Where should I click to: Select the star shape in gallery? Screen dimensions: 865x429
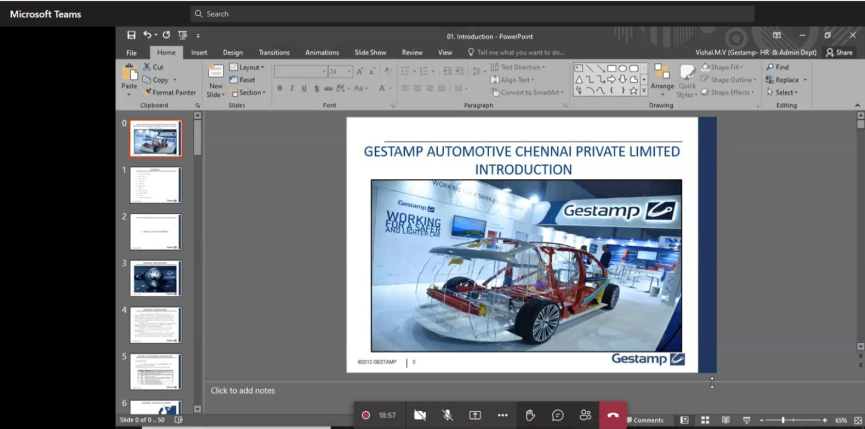click(633, 90)
